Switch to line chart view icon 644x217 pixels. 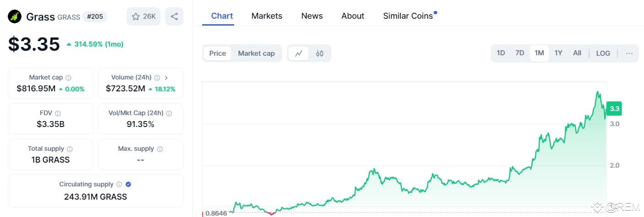coord(299,53)
